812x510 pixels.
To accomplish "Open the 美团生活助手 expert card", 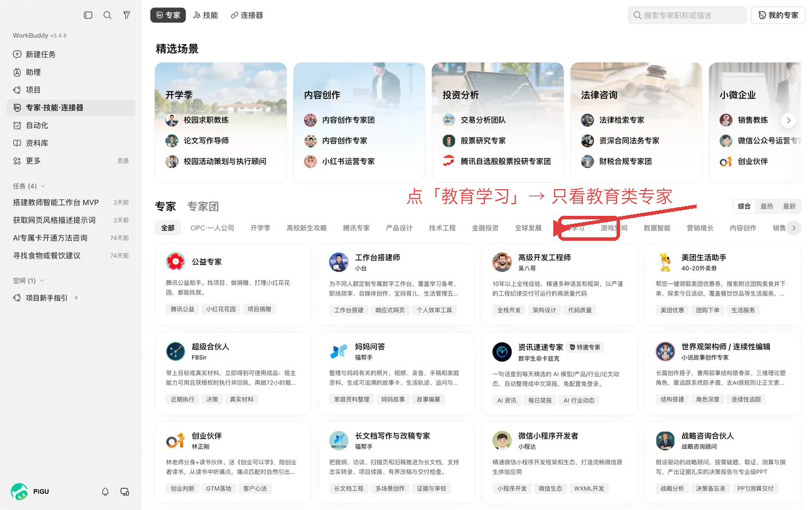I will tap(723, 284).
